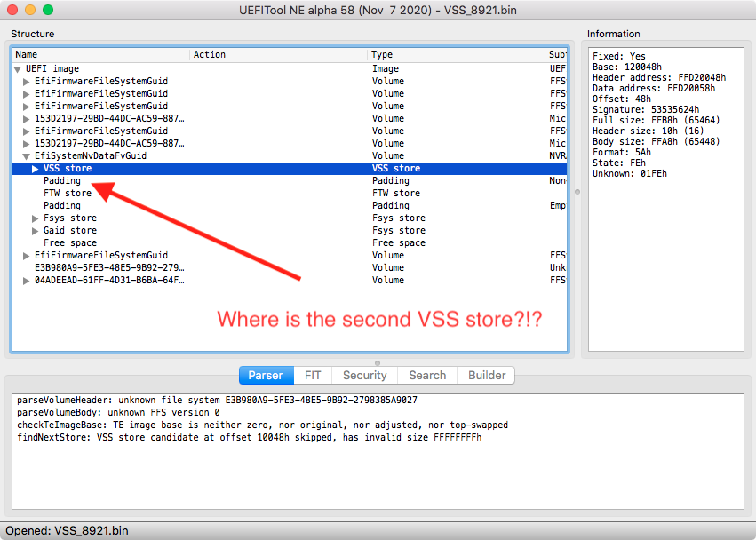756x540 pixels.
Task: Click the splitter handle above the Parser tabs
Action: coord(378,362)
